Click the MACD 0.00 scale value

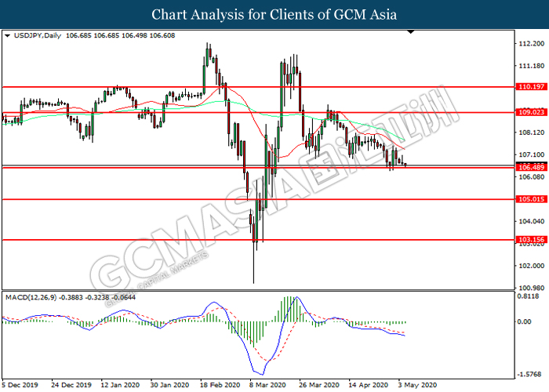[x=524, y=321]
